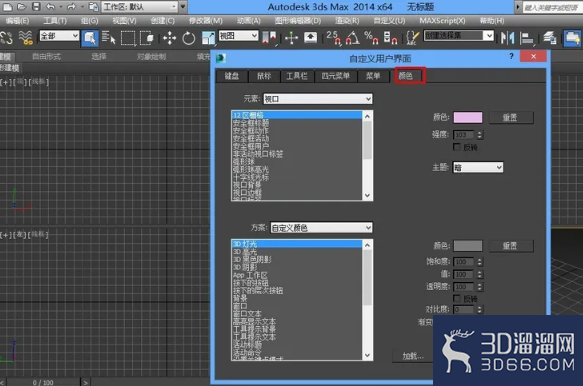Check the 反转 box under 透明度

tap(457, 298)
